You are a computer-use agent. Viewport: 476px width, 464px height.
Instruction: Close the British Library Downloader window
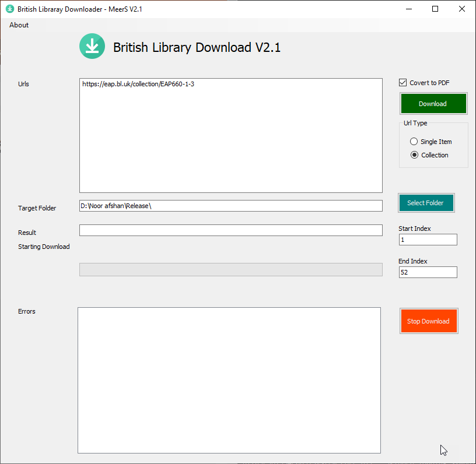tap(462, 9)
